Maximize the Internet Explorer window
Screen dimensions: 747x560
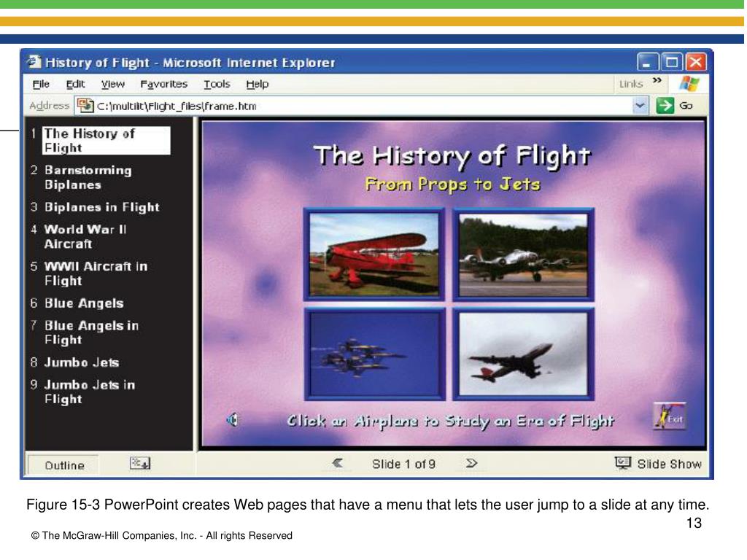coord(672,62)
